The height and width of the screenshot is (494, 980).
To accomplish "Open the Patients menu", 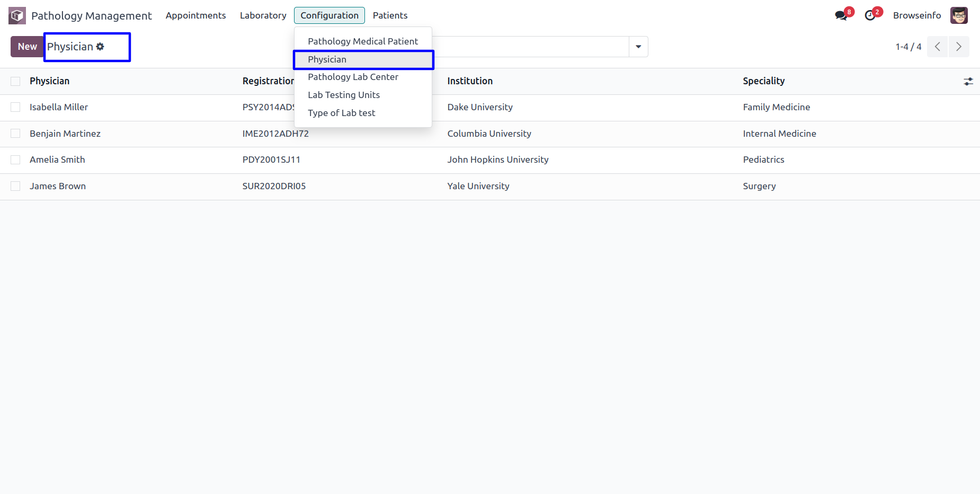I will 390,15.
